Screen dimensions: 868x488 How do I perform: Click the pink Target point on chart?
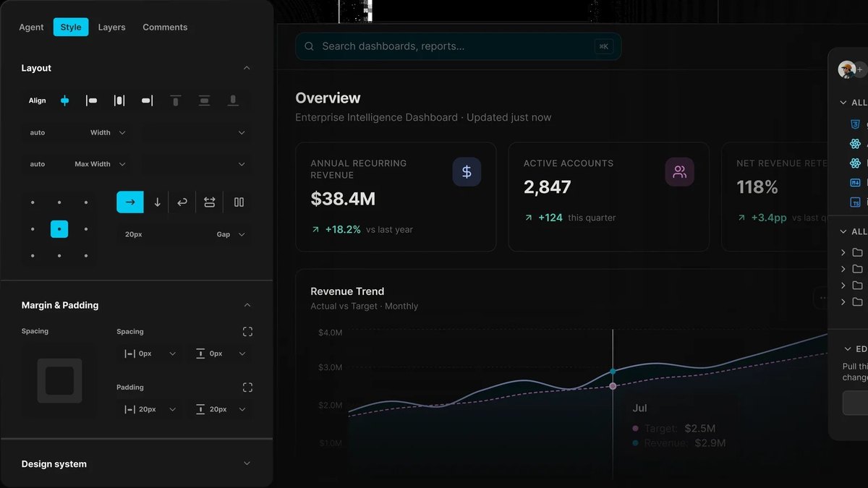click(x=613, y=387)
